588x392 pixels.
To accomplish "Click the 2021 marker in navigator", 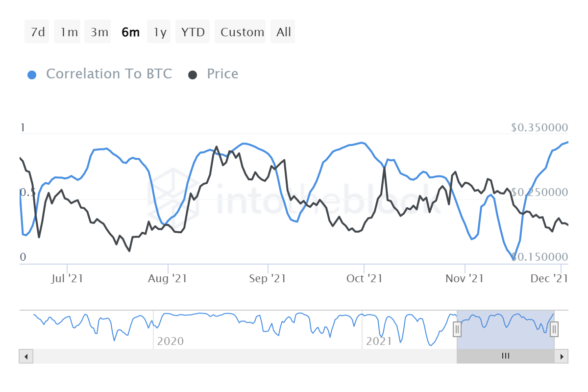I will 379,341.
